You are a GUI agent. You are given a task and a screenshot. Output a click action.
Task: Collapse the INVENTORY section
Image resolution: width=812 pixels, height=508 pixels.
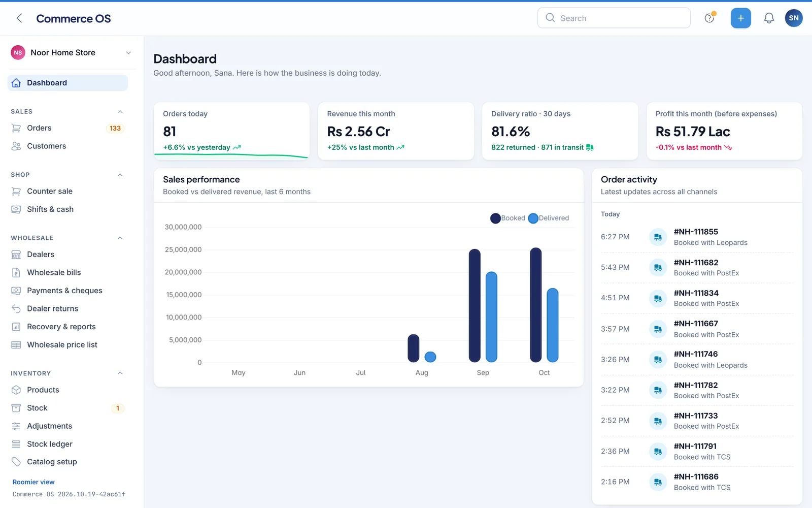(120, 373)
